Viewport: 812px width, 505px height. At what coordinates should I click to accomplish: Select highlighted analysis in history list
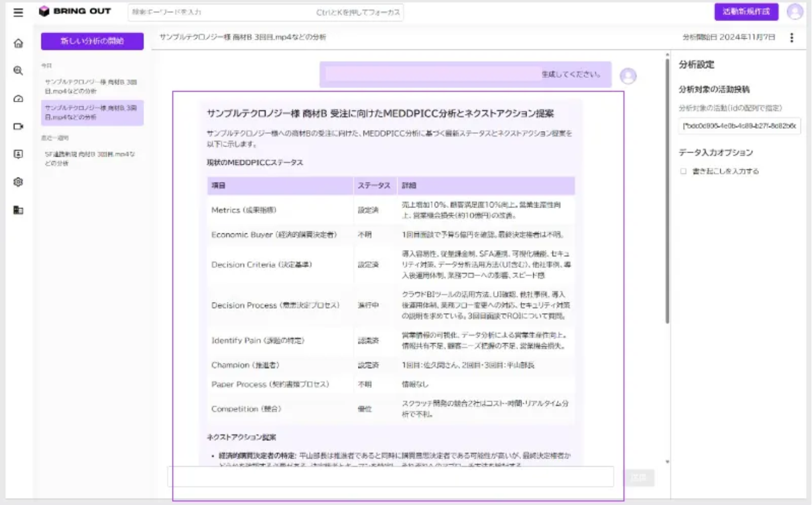pos(92,112)
